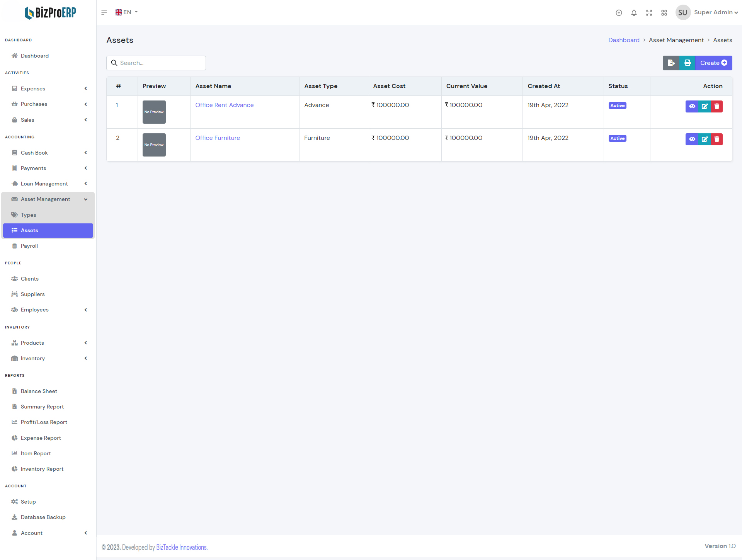Click the quick add plus circle icon

click(x=619, y=13)
